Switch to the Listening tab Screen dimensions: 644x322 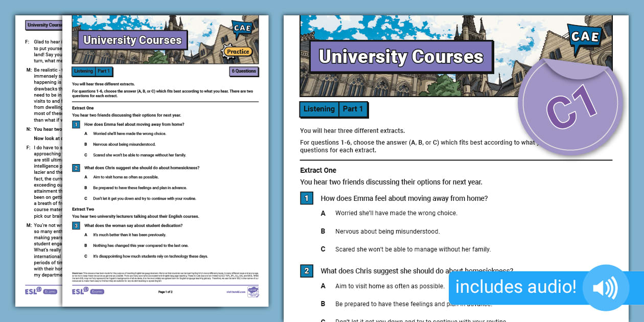(x=319, y=109)
